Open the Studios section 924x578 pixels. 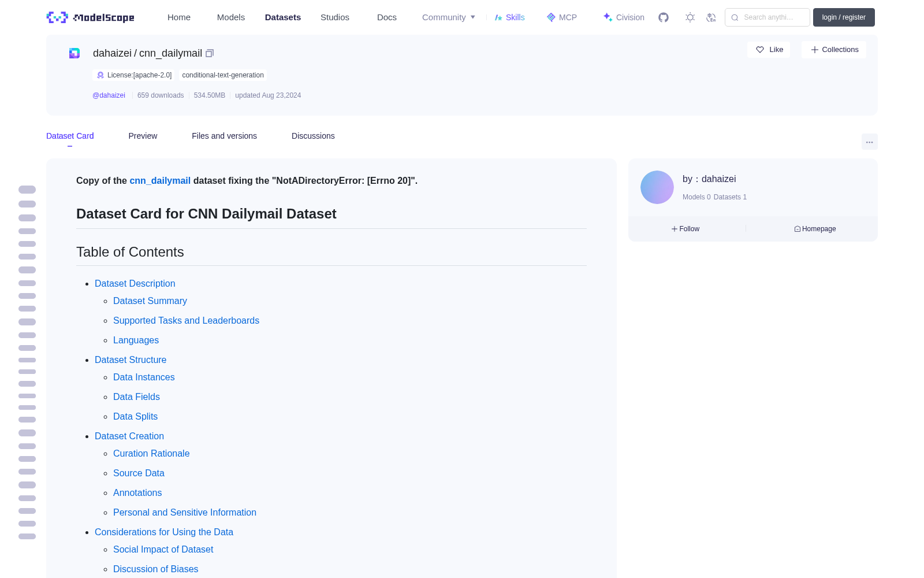coord(335,17)
